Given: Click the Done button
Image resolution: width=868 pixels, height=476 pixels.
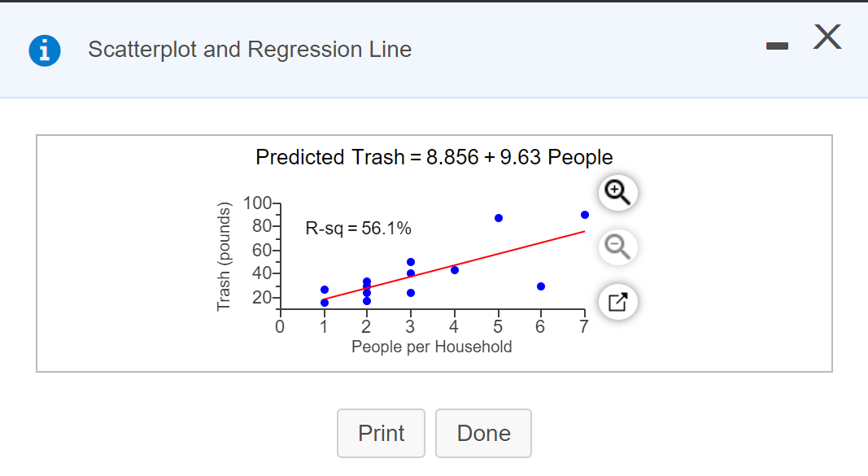Looking at the screenshot, I should pyautogui.click(x=483, y=434).
